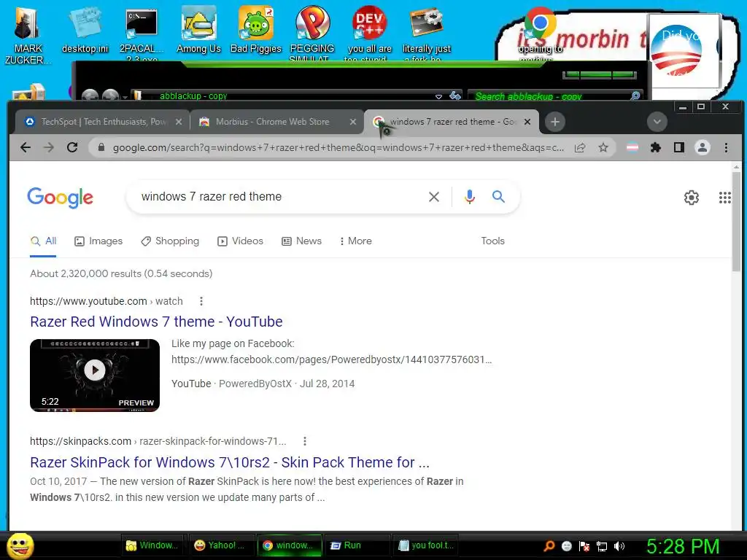
Task: Expand the tab search dropdown arrow
Action: point(657,122)
